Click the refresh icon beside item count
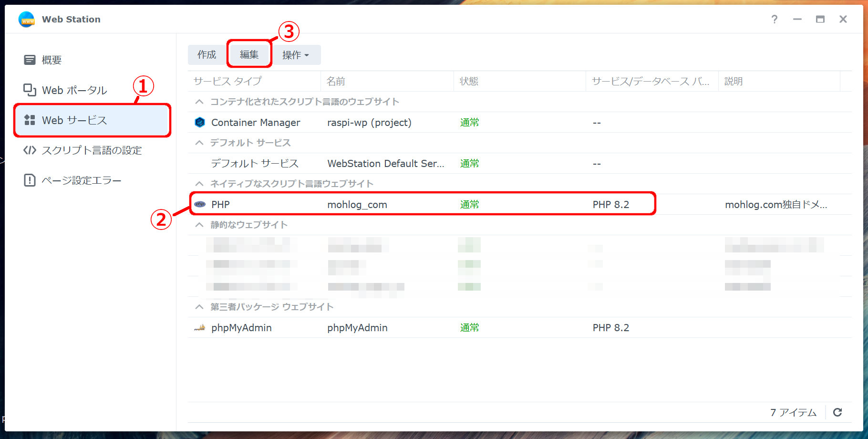 [837, 412]
